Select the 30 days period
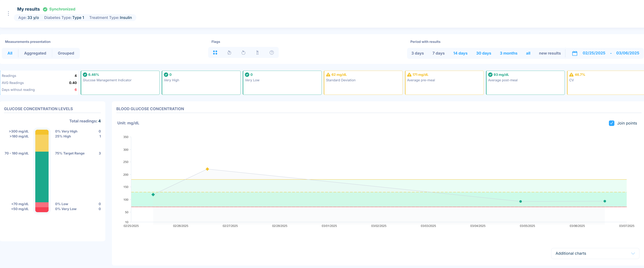 click(484, 53)
